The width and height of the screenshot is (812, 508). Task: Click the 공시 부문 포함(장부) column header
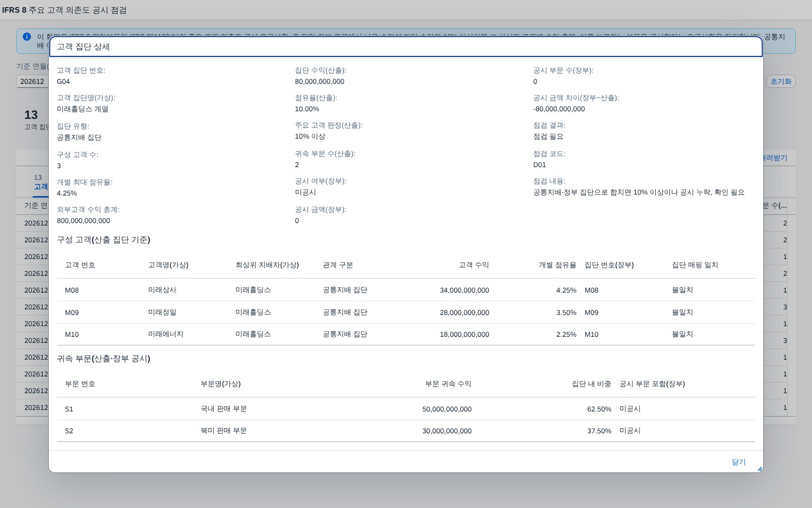(652, 384)
